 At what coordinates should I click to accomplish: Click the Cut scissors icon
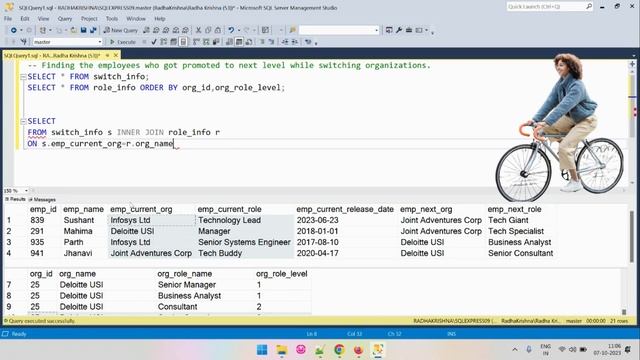coord(198,30)
